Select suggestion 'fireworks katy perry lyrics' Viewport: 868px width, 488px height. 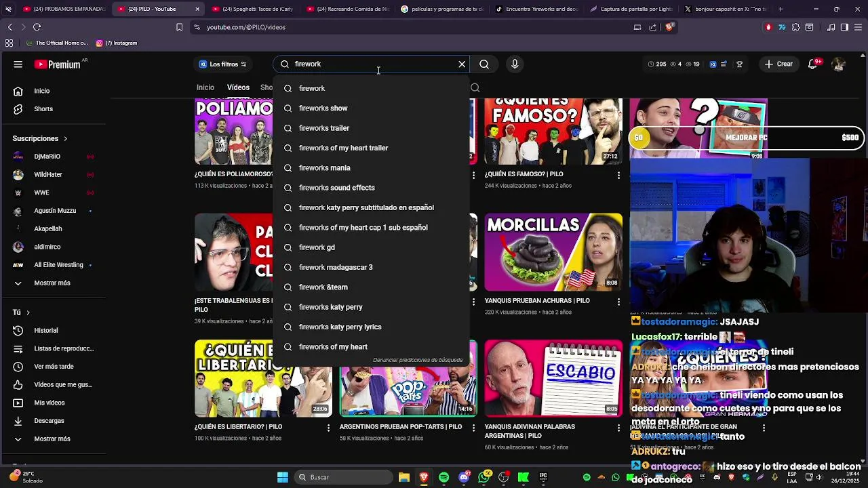click(371, 327)
